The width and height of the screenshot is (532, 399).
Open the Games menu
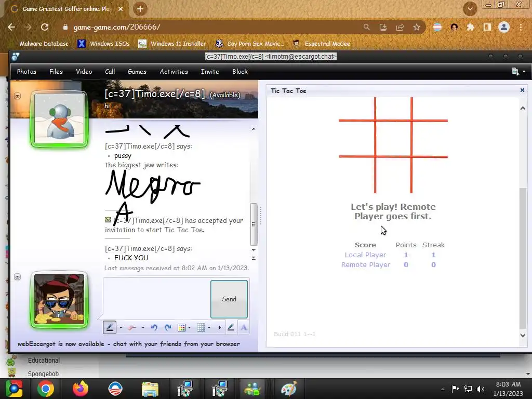[x=137, y=72]
